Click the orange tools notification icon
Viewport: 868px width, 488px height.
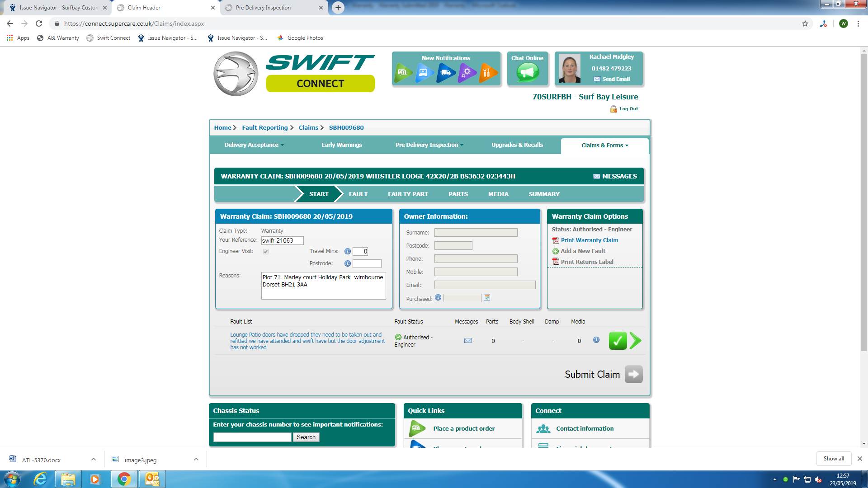coord(487,72)
